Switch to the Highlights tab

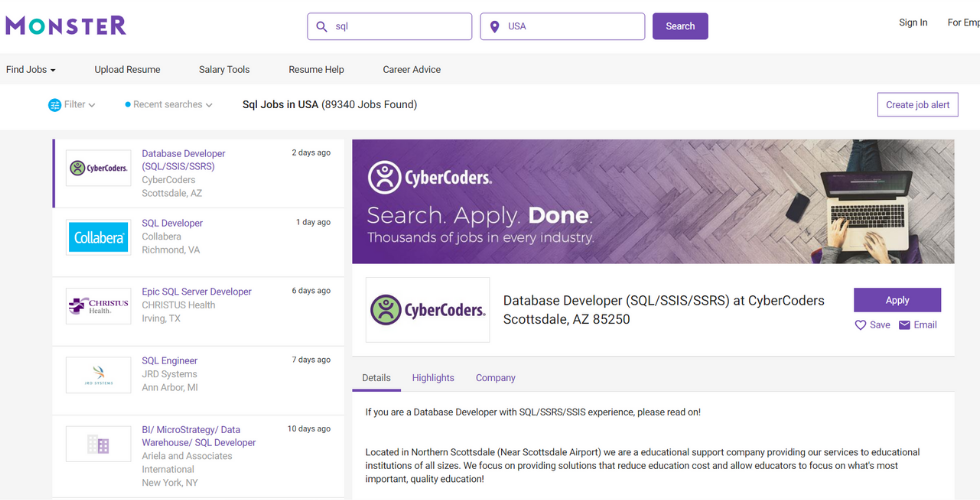coord(433,378)
